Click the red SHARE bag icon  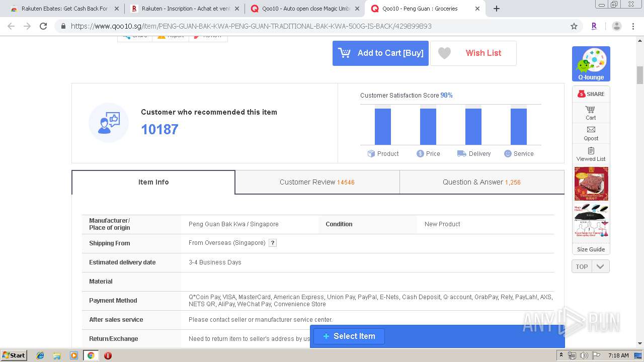[582, 94]
